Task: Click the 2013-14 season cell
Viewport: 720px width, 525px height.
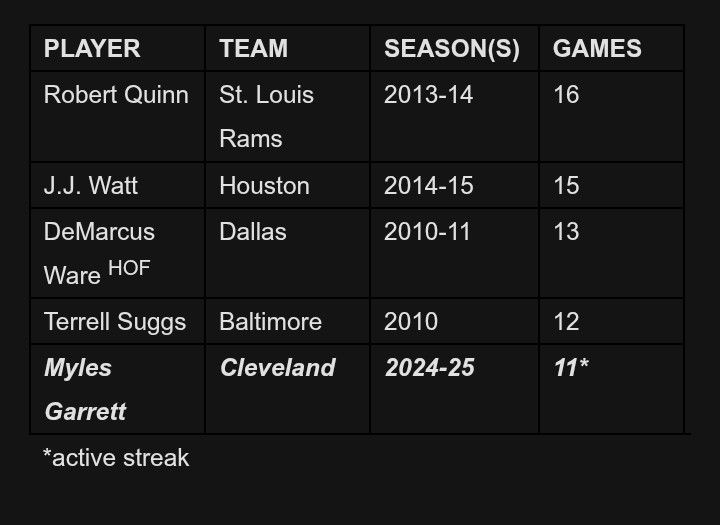Action: pos(454,117)
